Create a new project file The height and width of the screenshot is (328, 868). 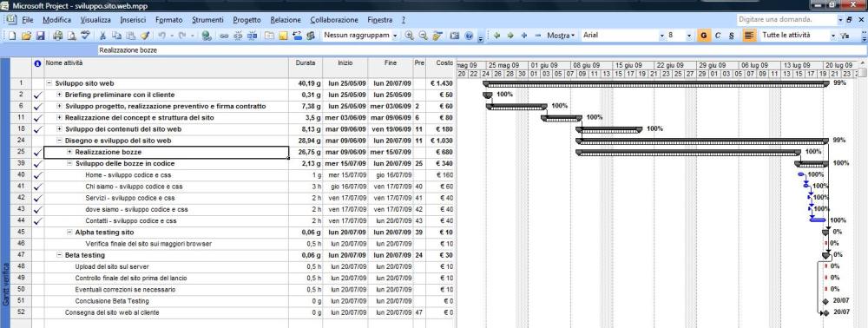(12, 36)
